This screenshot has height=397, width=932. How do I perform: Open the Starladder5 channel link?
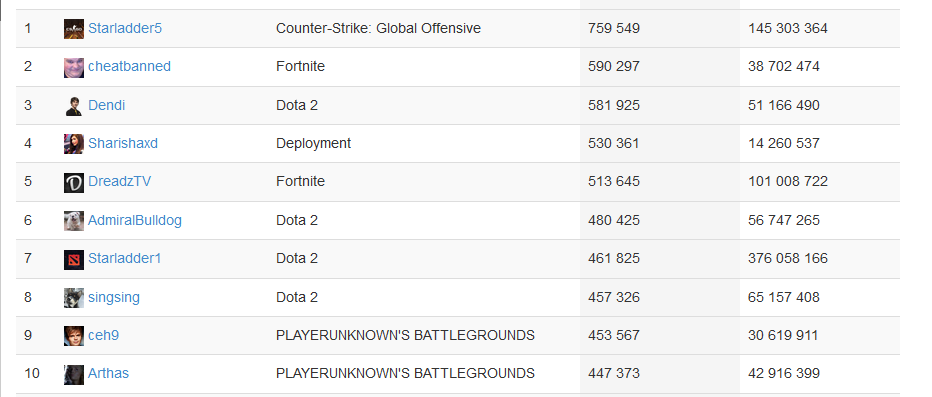[125, 28]
